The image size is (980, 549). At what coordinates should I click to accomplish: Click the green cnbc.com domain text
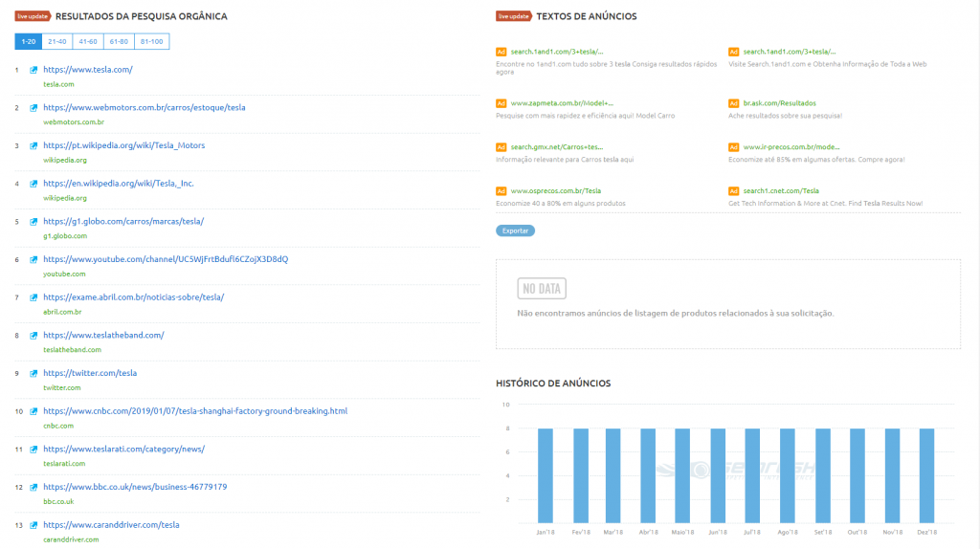click(x=58, y=426)
